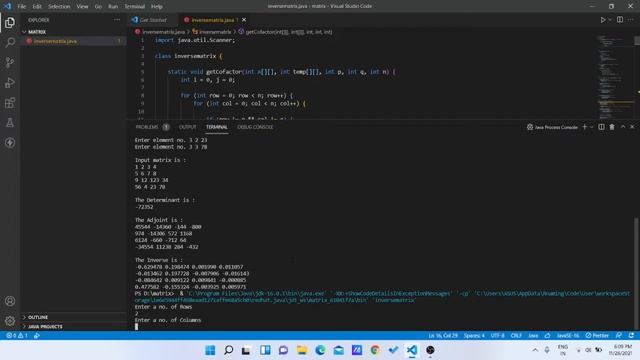Click the lightning bolt activity bar icon
Screen dimensions: 640x360
[x=10, y=142]
